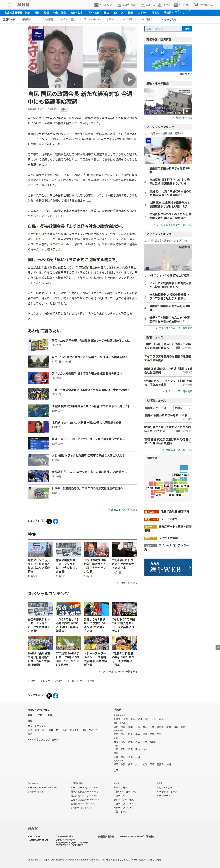Open the コロナ・感染症 header link

point(127,5)
